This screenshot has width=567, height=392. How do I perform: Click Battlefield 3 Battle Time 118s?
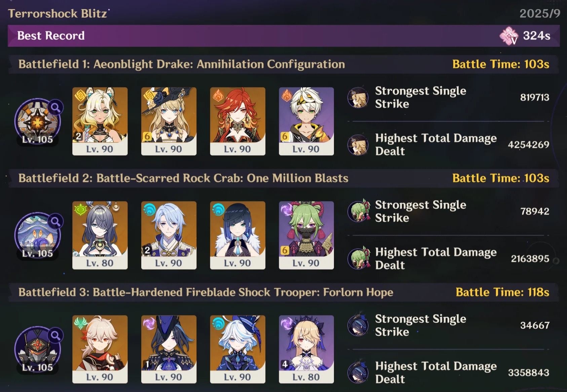[502, 292]
